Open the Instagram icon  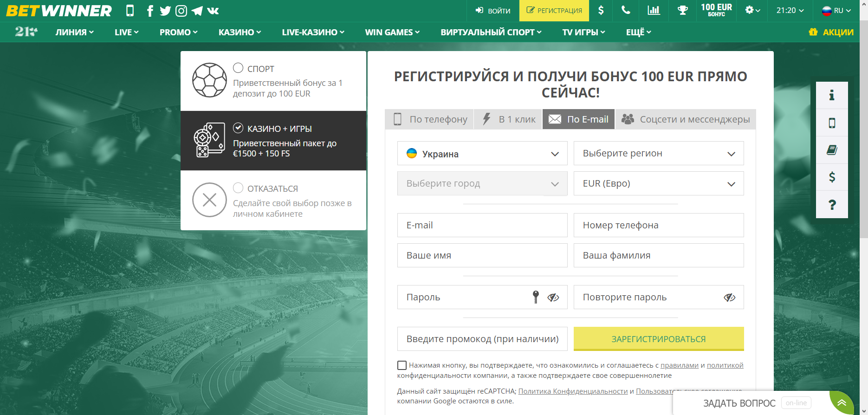[x=181, y=11]
